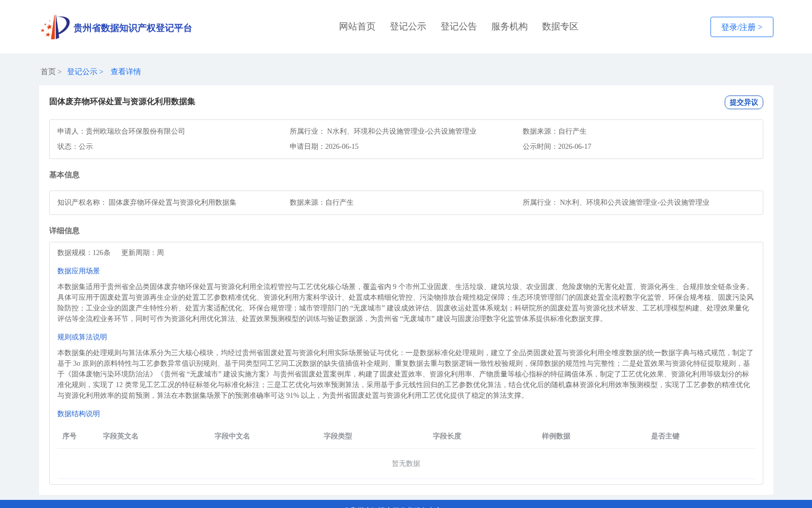Open the 登记公告 navigation item
The width and height of the screenshot is (812, 508).
(x=459, y=26)
